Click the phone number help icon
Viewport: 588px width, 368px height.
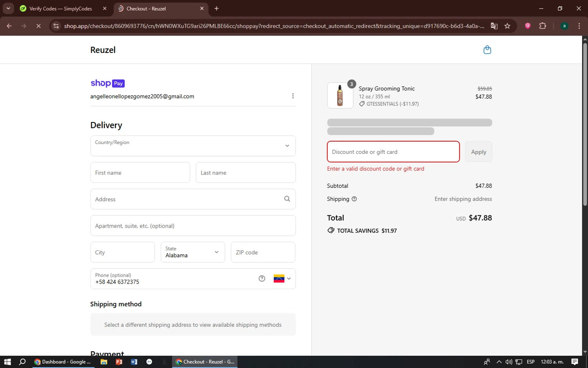[262, 279]
